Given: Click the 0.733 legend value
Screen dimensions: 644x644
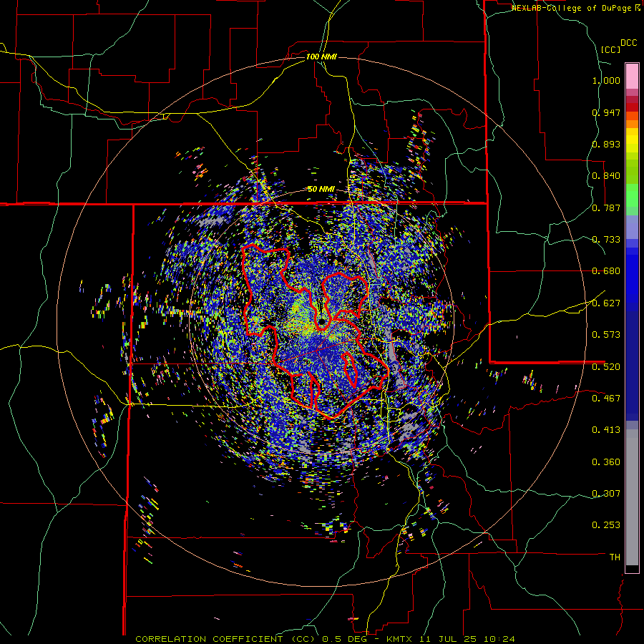Looking at the screenshot, I should point(606,240).
